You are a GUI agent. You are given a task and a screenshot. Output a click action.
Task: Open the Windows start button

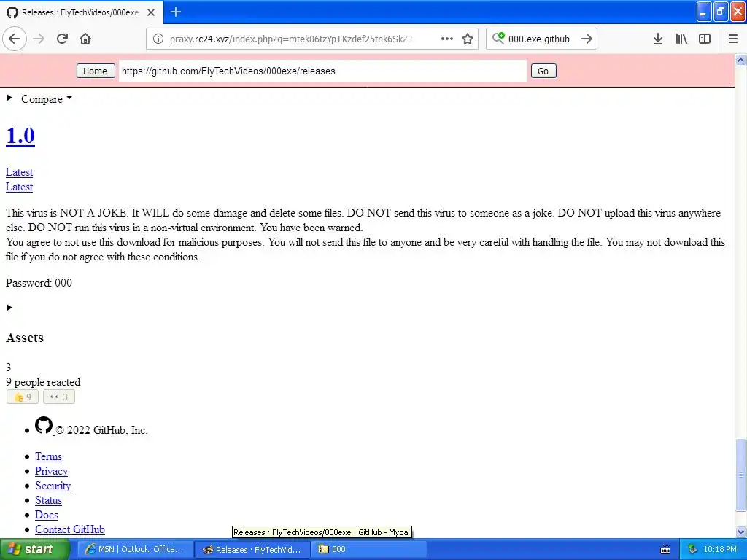coord(35,550)
